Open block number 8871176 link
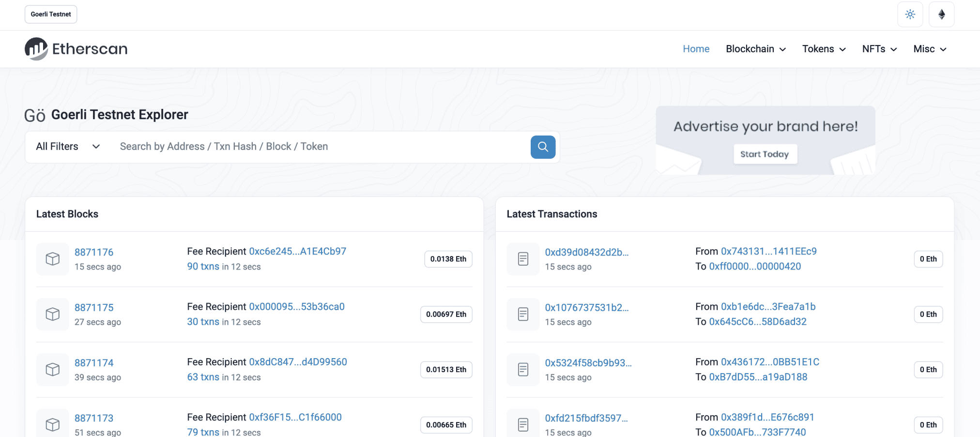The height and width of the screenshot is (437, 980). [x=94, y=252]
